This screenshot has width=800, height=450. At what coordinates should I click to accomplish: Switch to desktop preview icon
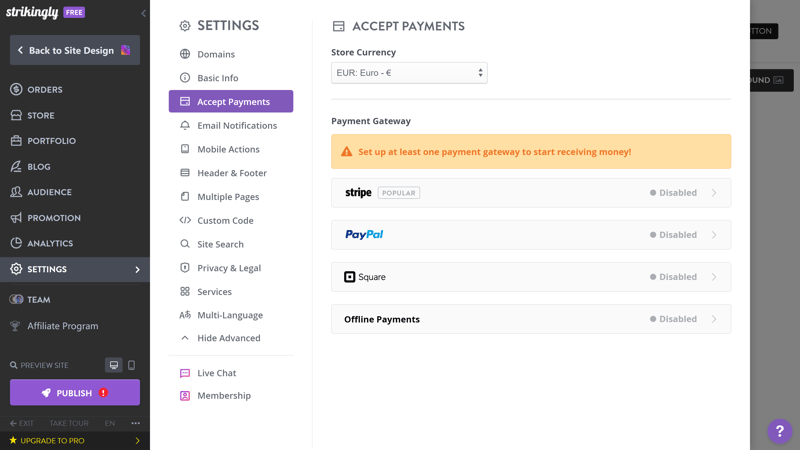pos(114,365)
